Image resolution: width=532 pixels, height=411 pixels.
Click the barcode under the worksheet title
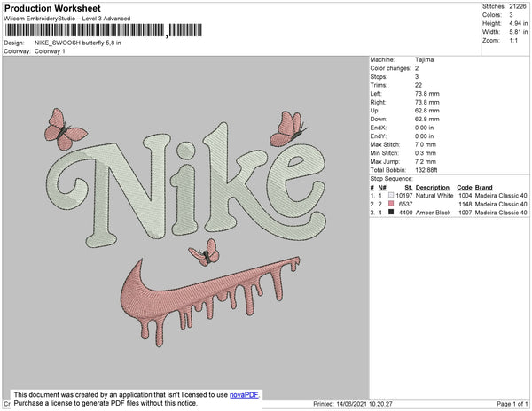point(104,30)
